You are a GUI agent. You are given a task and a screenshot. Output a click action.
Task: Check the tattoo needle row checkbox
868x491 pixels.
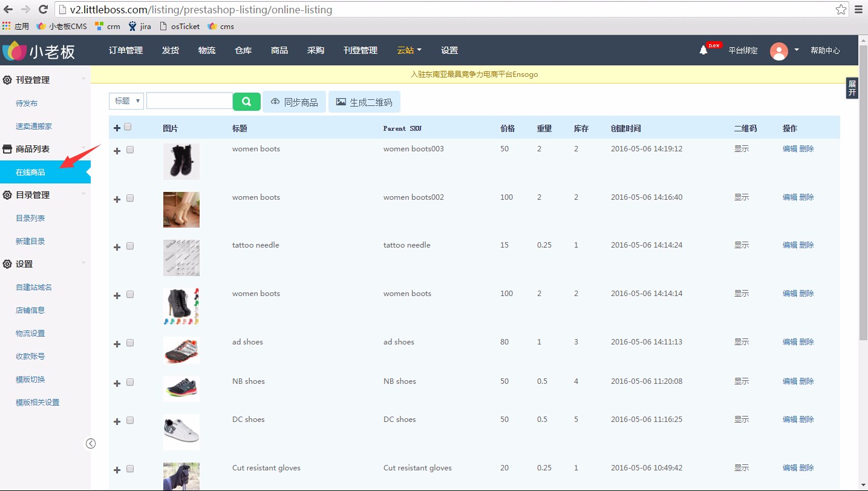point(130,246)
